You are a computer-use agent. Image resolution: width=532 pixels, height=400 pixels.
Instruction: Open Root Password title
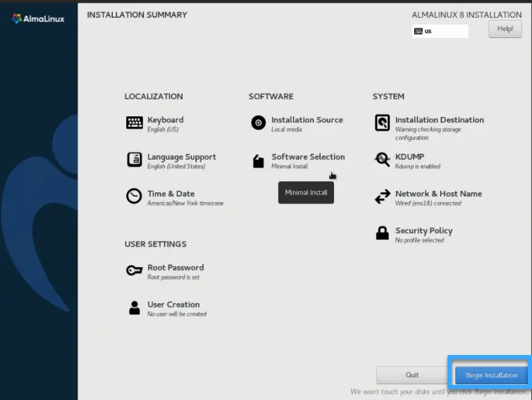point(175,267)
